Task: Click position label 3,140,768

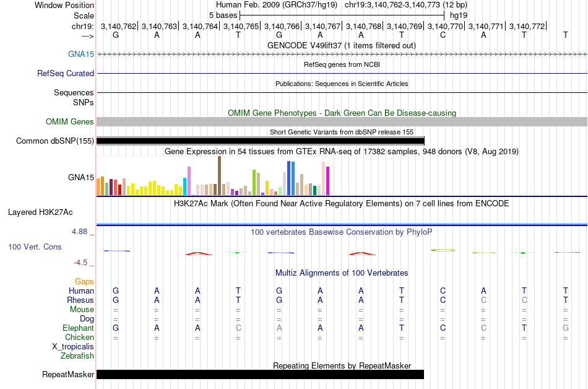Action: (364, 26)
